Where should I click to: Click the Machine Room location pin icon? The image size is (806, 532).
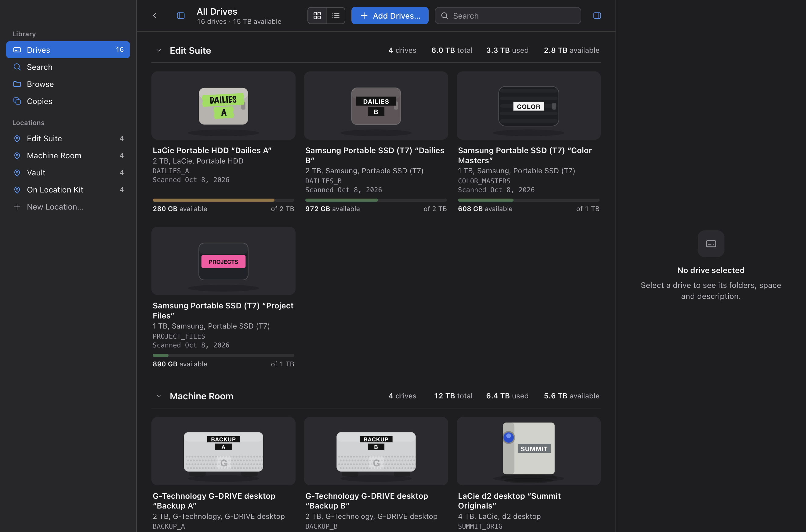pos(17,155)
